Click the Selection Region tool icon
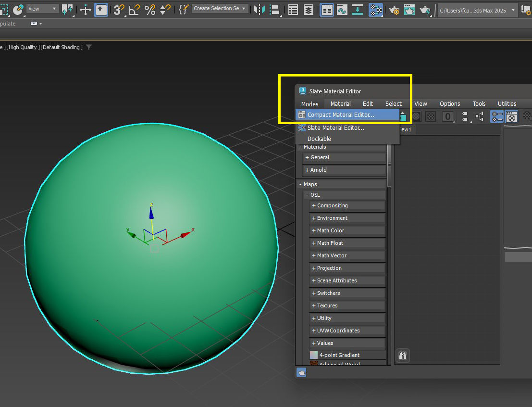 [4, 10]
